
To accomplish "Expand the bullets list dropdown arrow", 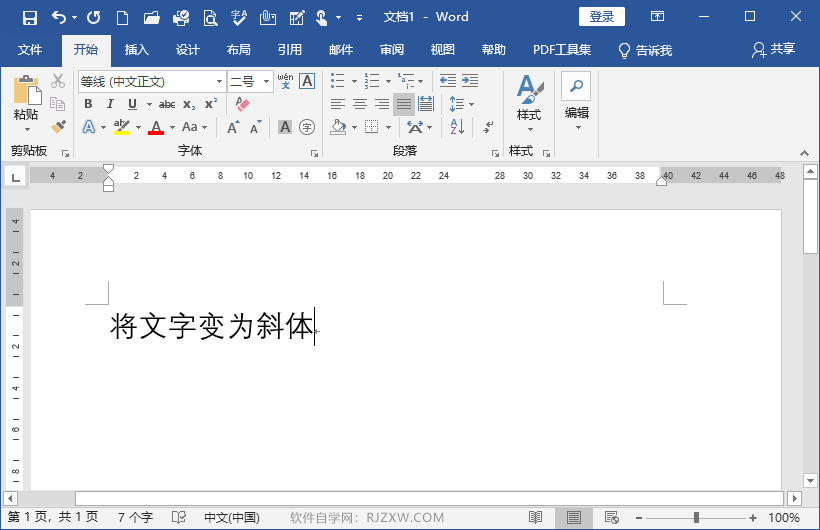I will (354, 81).
